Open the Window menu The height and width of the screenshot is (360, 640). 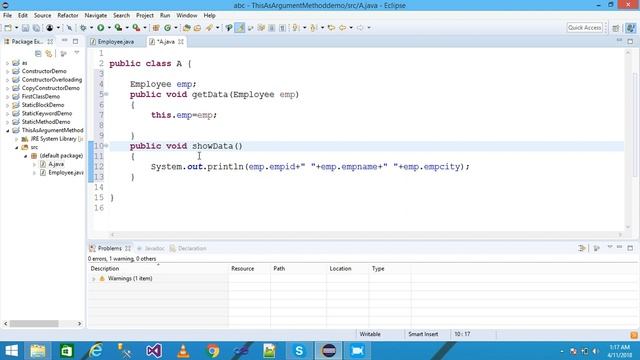187,16
